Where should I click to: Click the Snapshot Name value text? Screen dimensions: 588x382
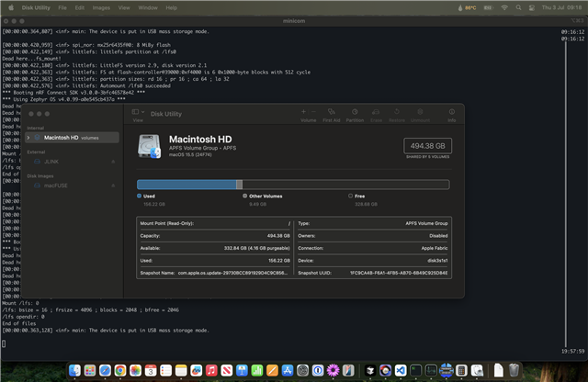[x=232, y=273]
